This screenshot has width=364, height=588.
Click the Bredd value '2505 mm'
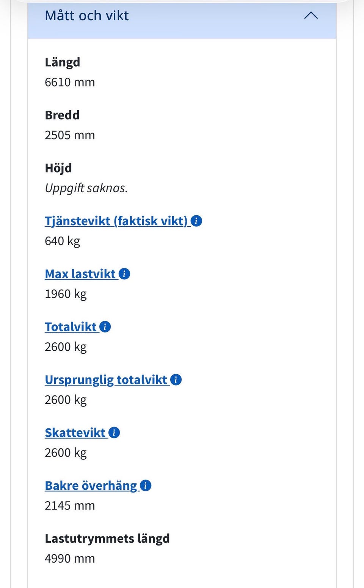point(70,135)
